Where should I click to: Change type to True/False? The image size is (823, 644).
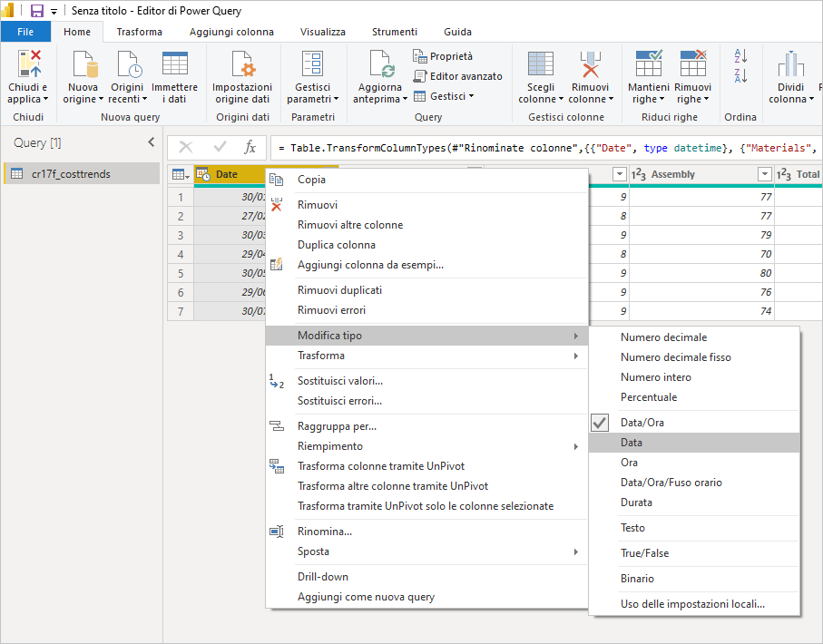[x=694, y=553]
